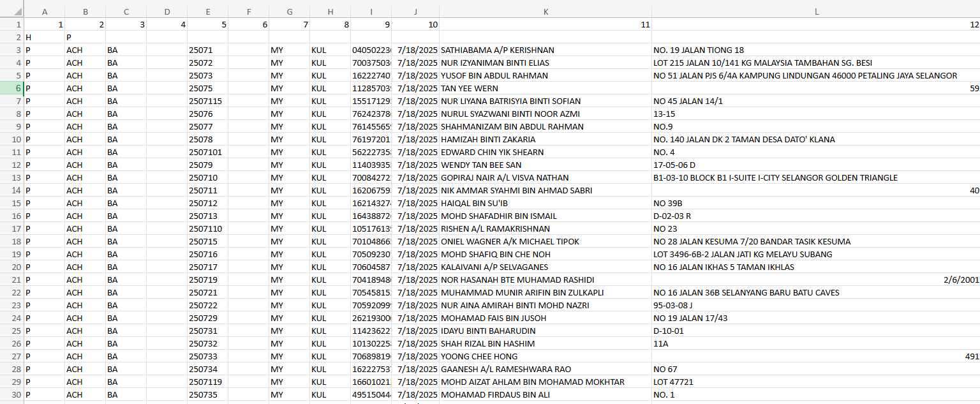Click cell IDAYU BINTI BAHARUDIN
The height and width of the screenshot is (404, 980).
tap(546, 331)
